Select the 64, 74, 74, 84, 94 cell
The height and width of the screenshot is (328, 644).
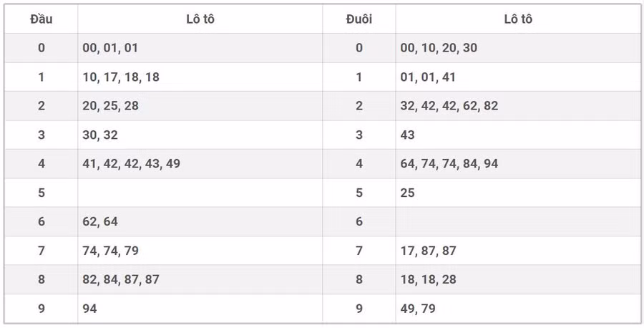449,164
